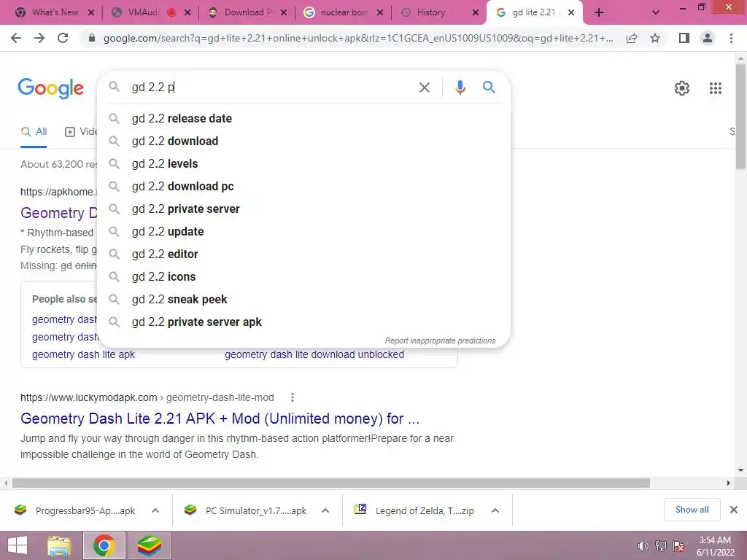Switch to the VMAudi tab
Viewport: 747px width, 560px height.
click(x=143, y=13)
